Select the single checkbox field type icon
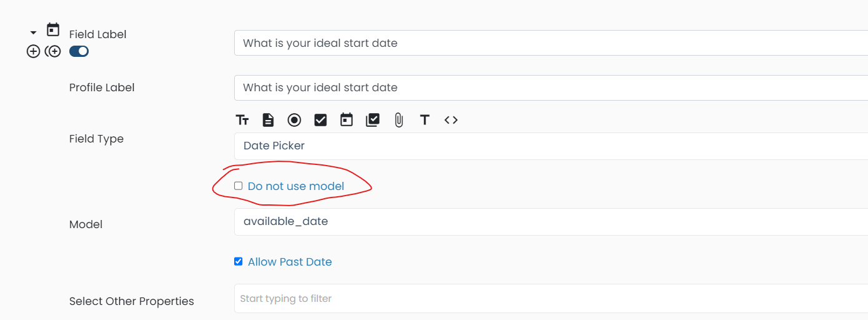Screen dimensions: 868x320 tap(320, 120)
